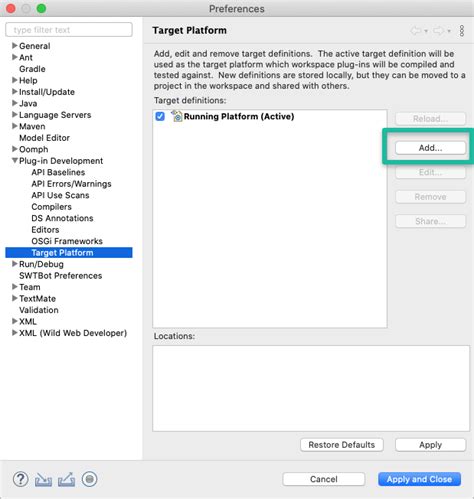Click inside the Locations list box
The height and width of the screenshot is (499, 474).
pos(311,388)
